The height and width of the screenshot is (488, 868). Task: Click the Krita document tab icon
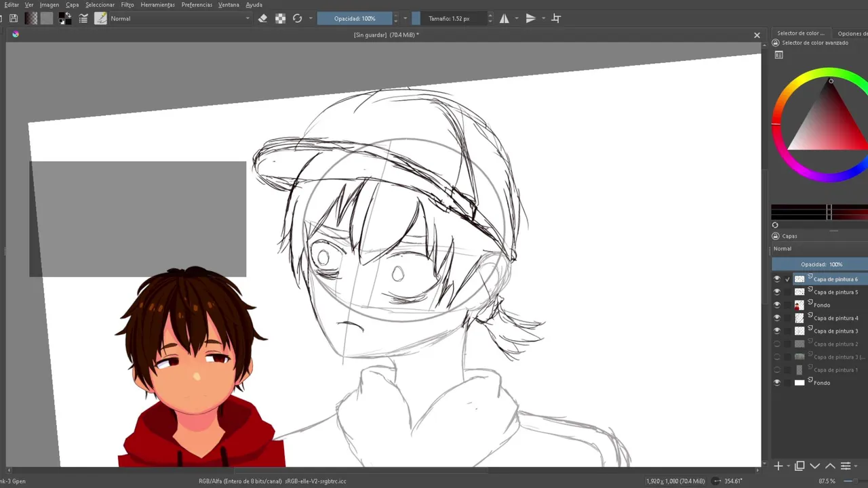[15, 34]
